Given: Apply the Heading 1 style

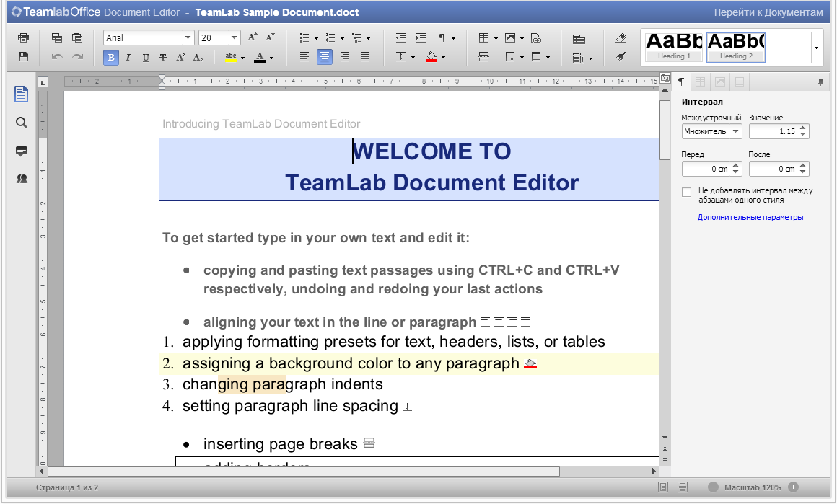Looking at the screenshot, I should click(674, 47).
